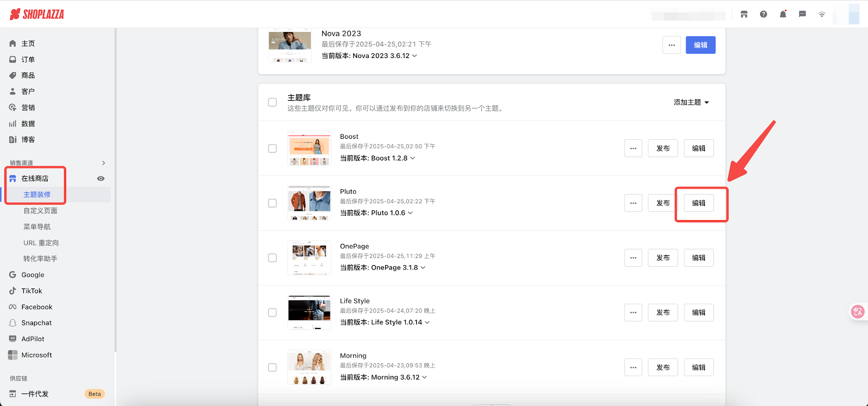868x406 pixels.
Task: Click 编辑 for the Boost theme
Action: [x=699, y=149]
